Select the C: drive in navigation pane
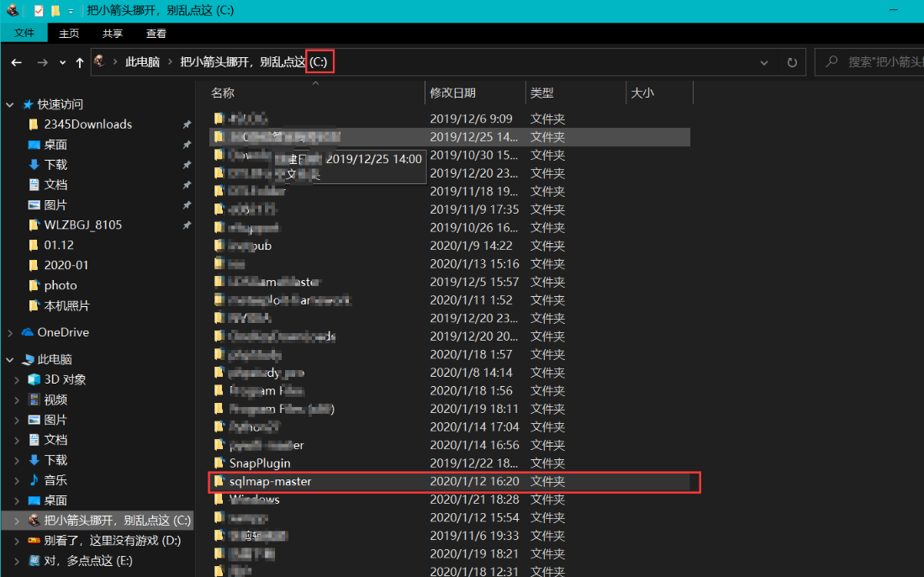The image size is (924, 577). (117, 521)
